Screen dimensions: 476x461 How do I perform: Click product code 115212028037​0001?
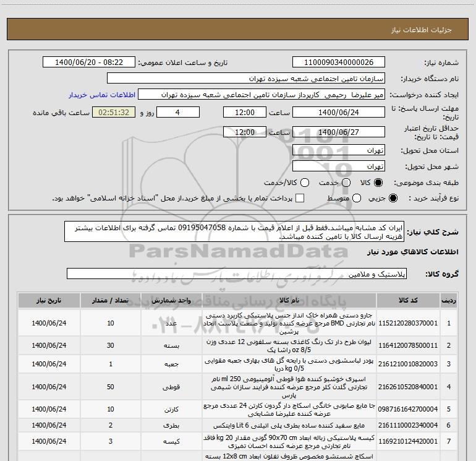coord(408,323)
